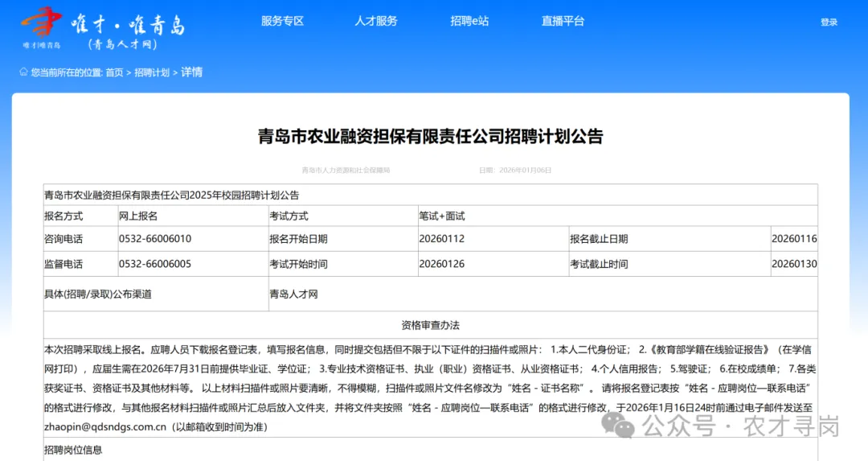Click the value 20260116
This screenshot has width=868, height=461.
(x=794, y=239)
